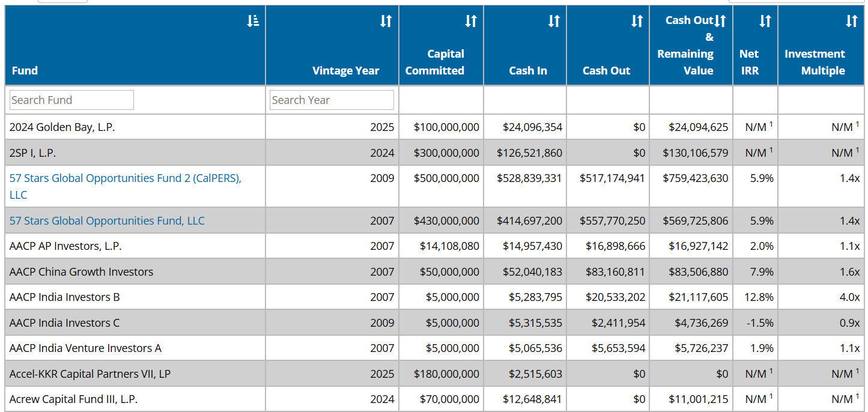Select the 2SP I, L.P. fund name
868x412 pixels.
click(x=32, y=153)
